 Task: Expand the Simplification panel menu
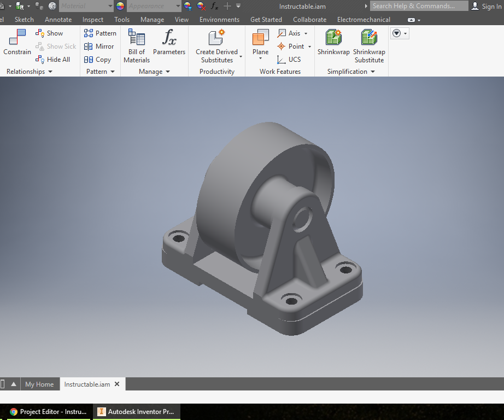click(373, 71)
